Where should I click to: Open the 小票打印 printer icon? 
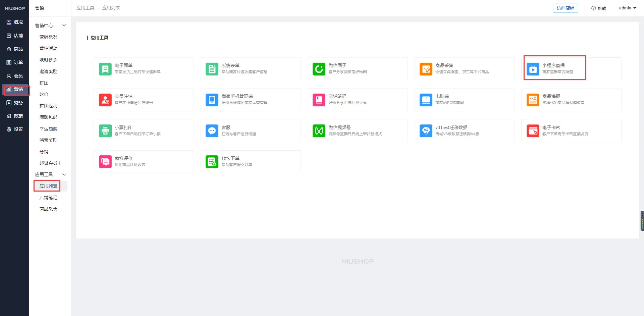pyautogui.click(x=105, y=131)
